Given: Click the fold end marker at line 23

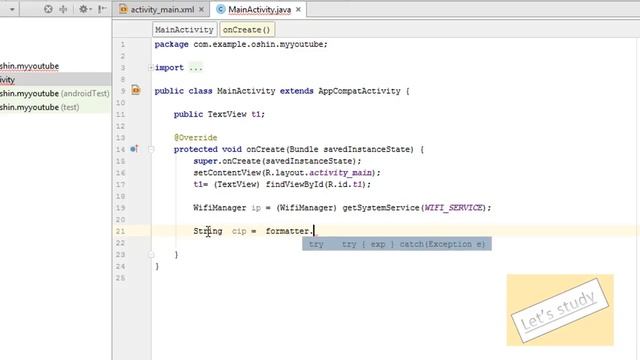Looking at the screenshot, I should click(151, 255).
